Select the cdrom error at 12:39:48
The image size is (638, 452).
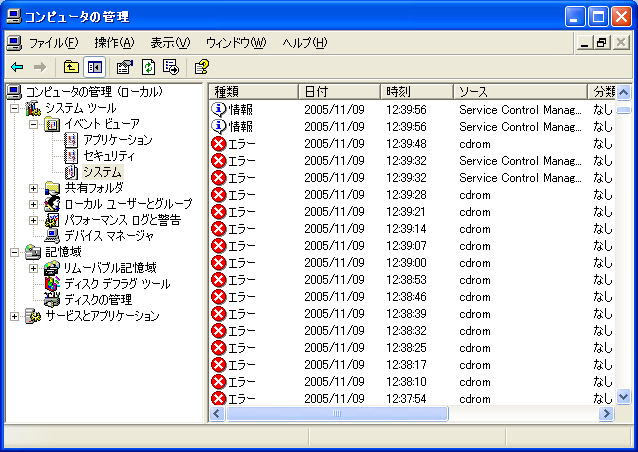pyautogui.click(x=413, y=144)
